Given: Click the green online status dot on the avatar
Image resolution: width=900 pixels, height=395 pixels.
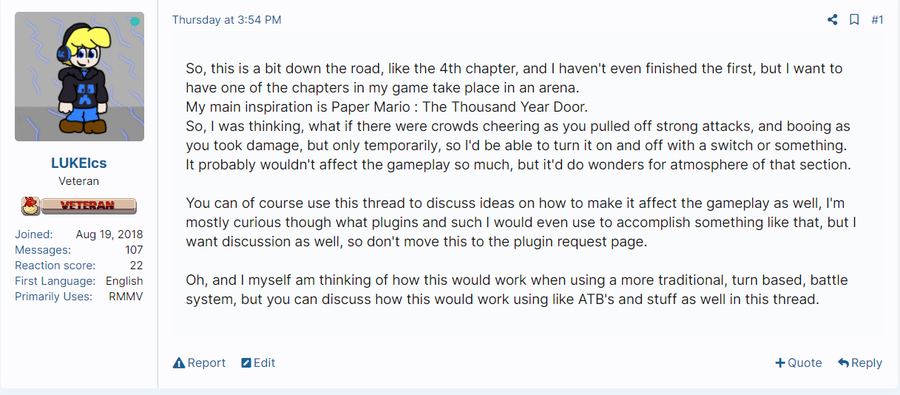Looking at the screenshot, I should pos(134,22).
